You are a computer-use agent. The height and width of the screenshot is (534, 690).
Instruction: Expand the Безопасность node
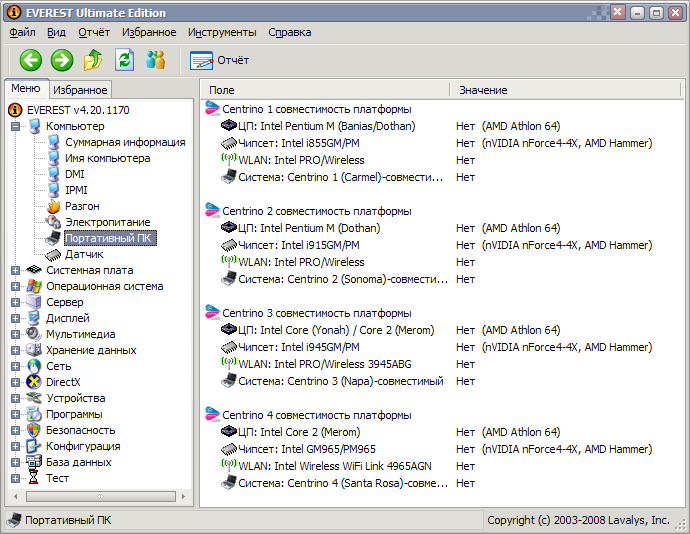pos(15,431)
